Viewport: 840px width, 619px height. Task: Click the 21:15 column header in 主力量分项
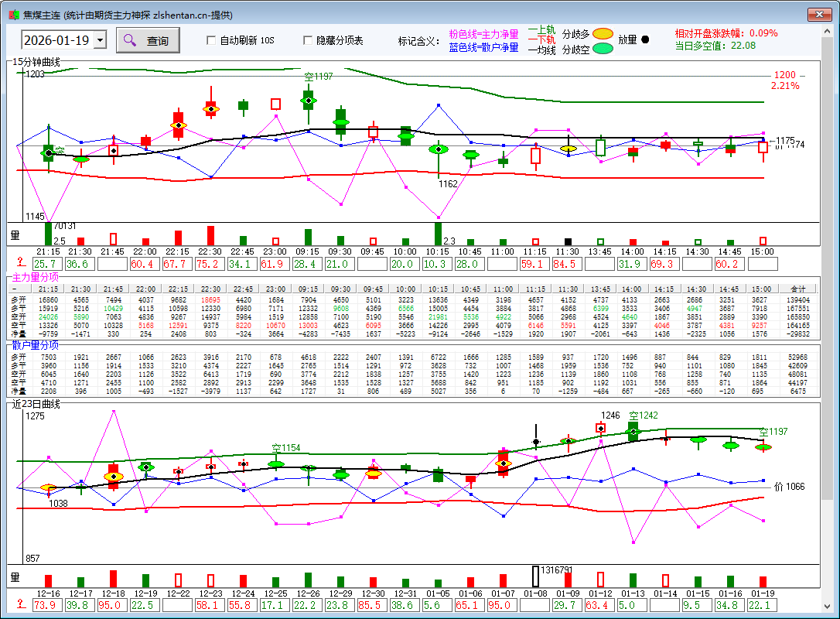coord(48,289)
